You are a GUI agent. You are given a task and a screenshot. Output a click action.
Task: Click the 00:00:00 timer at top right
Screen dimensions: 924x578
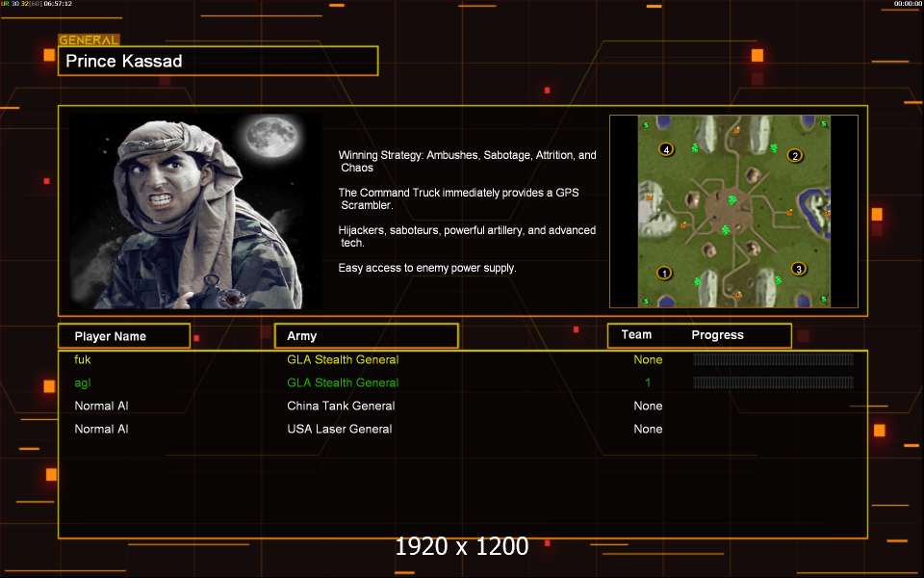click(x=908, y=4)
